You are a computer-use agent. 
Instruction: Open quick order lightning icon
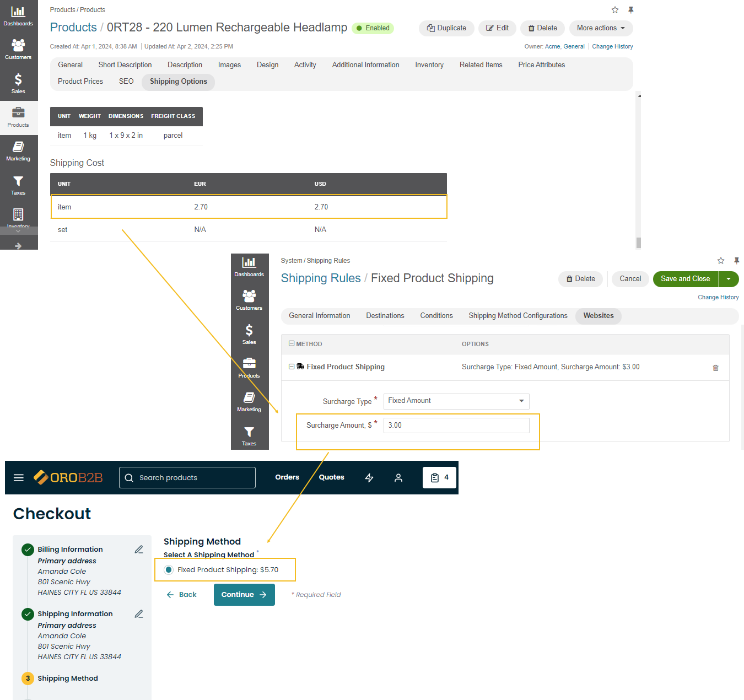point(369,478)
